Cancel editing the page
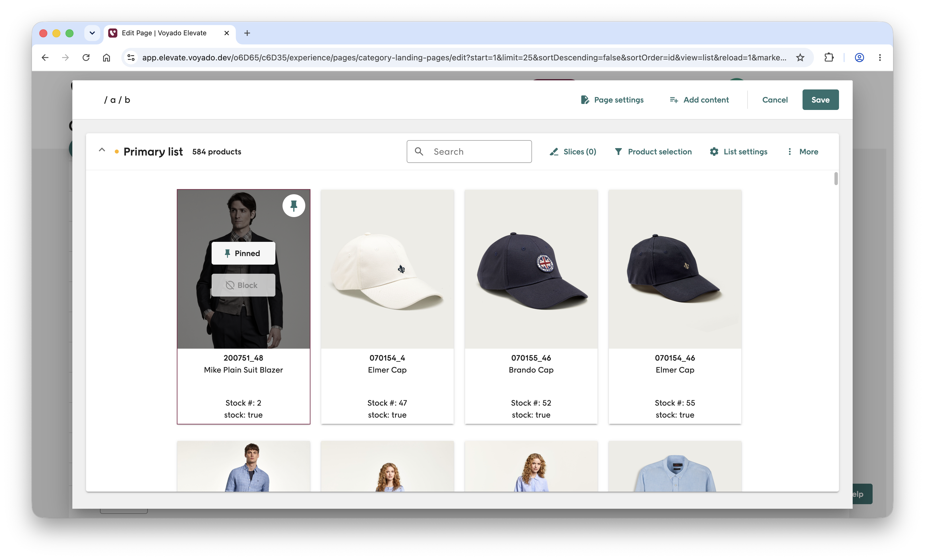 pos(775,99)
